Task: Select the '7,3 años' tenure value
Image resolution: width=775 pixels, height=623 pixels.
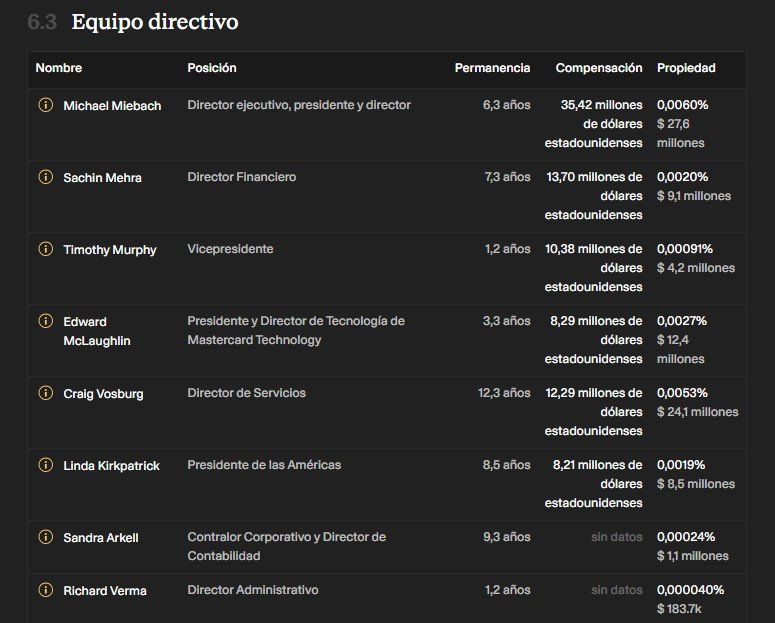Action: pos(507,177)
